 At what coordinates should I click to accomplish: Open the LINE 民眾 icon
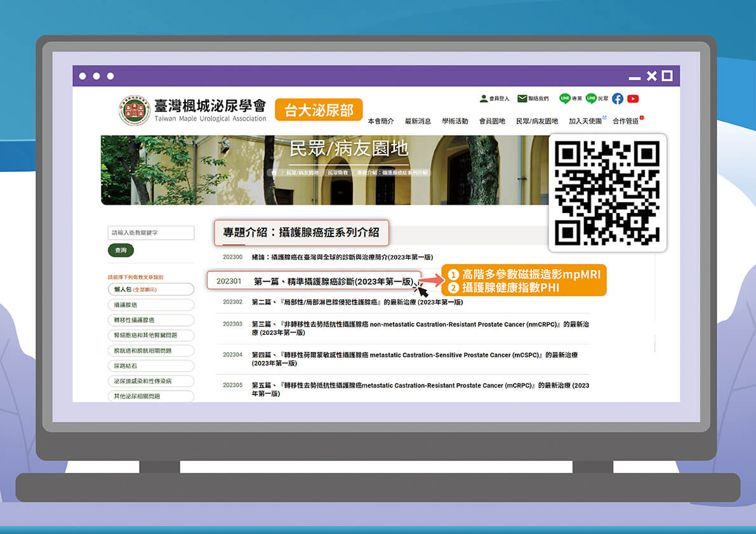click(x=591, y=98)
